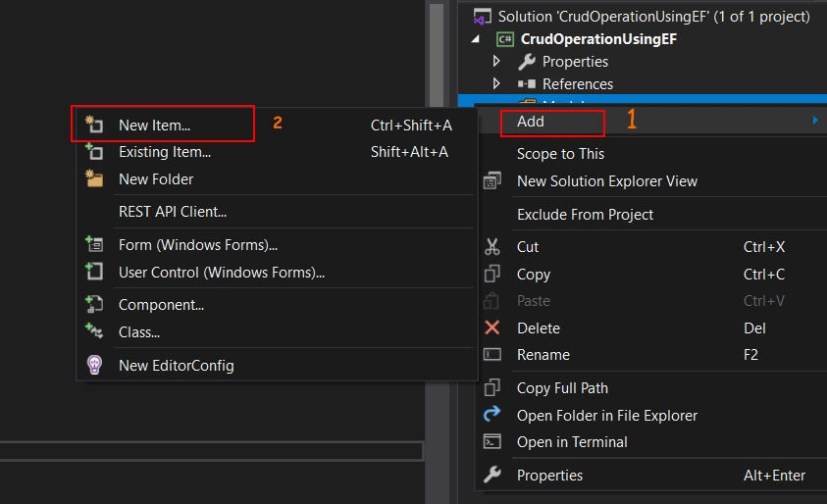
Task: Click the Windows Forms form icon
Action: coord(94,244)
